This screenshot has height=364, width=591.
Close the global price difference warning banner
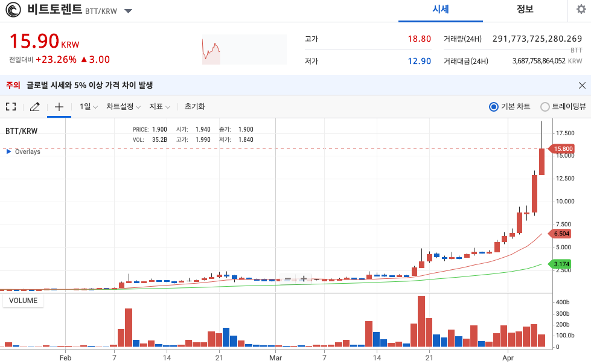pos(582,86)
